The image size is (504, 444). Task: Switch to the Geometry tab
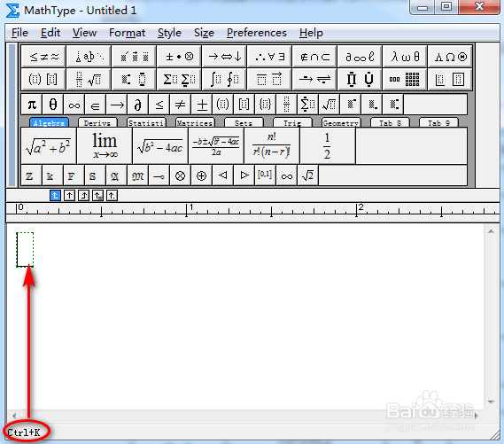click(x=341, y=123)
